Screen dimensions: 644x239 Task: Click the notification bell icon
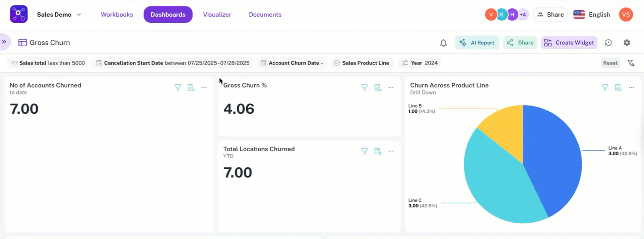[x=444, y=43]
